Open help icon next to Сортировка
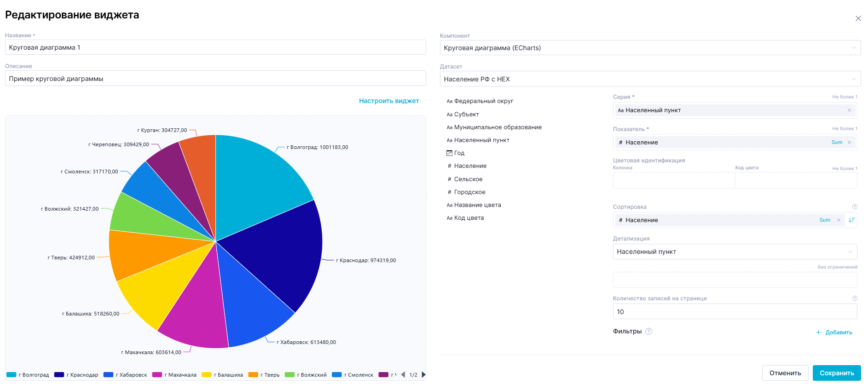This screenshot has height=384, width=868. coord(855,207)
